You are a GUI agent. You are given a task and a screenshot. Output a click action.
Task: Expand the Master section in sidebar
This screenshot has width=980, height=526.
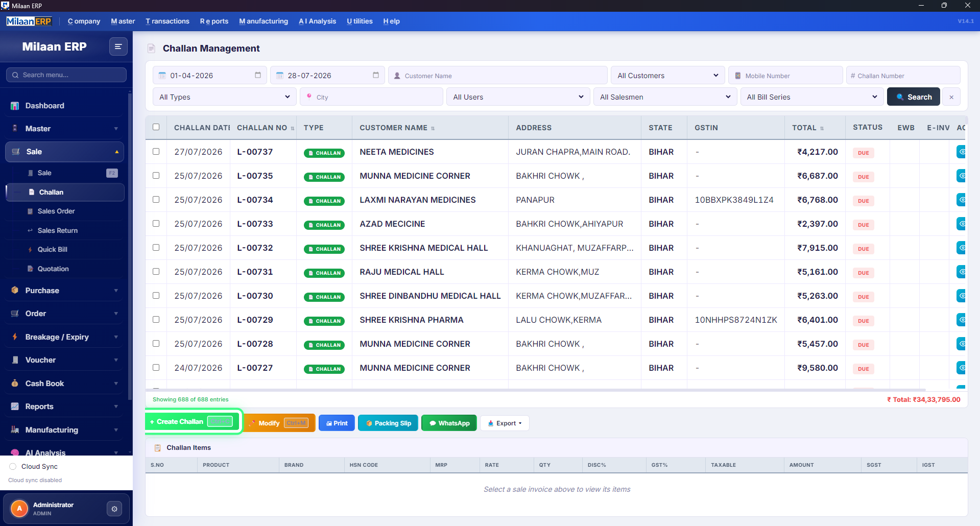pos(64,129)
